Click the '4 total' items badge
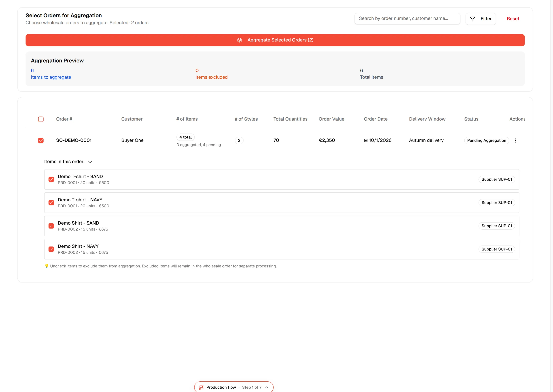Viewport: 553px width, 392px height. point(185,137)
